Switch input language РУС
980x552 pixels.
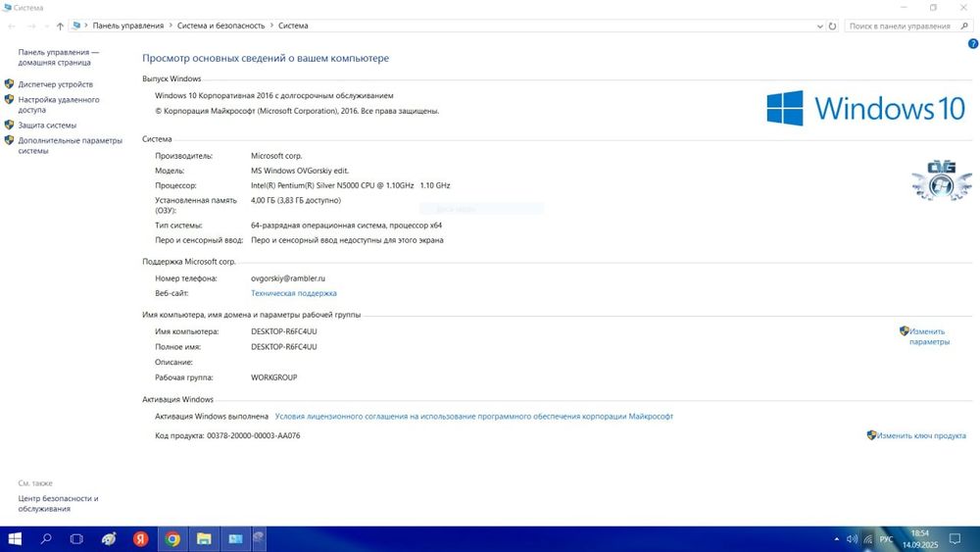[886, 539]
